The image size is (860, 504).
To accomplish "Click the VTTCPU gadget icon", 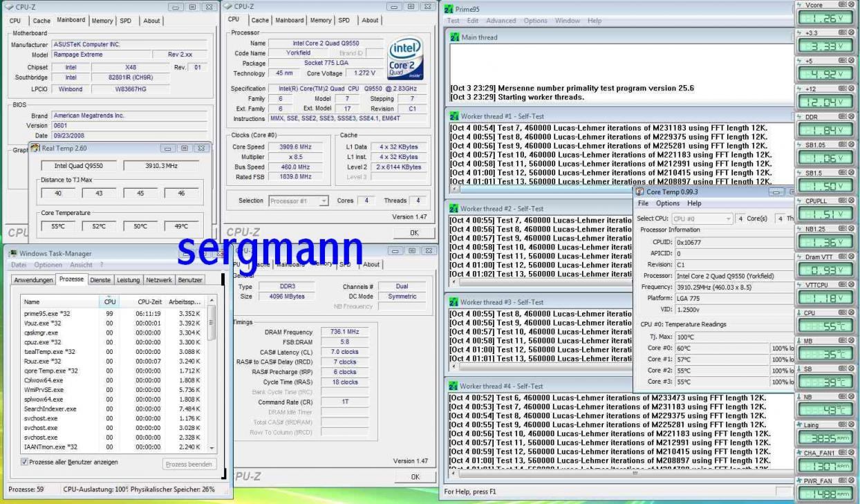I will [800, 284].
